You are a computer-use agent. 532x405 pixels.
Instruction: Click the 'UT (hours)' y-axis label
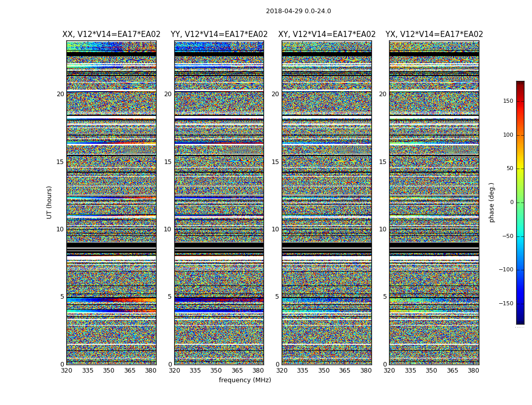click(50, 202)
